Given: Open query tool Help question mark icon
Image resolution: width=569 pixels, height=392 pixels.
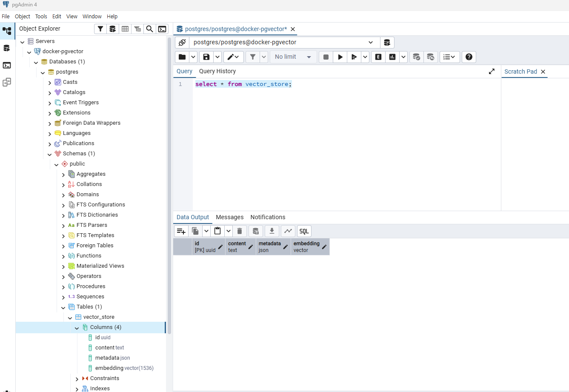Looking at the screenshot, I should click(469, 57).
